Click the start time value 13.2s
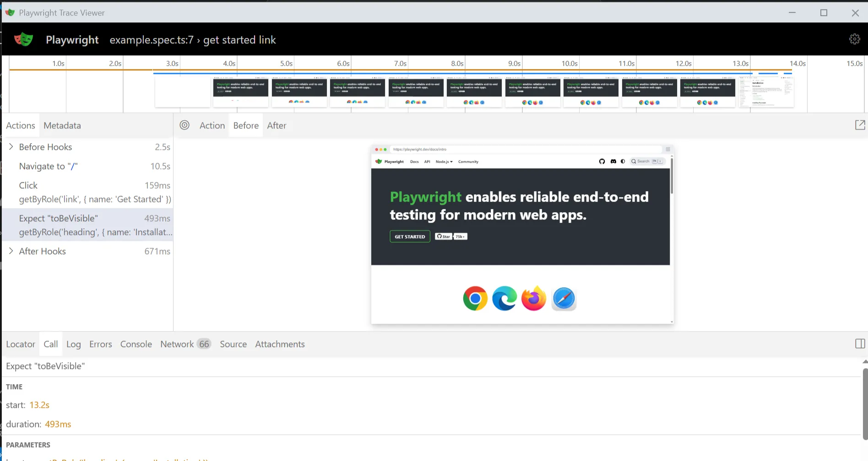The image size is (868, 461). [x=39, y=405]
